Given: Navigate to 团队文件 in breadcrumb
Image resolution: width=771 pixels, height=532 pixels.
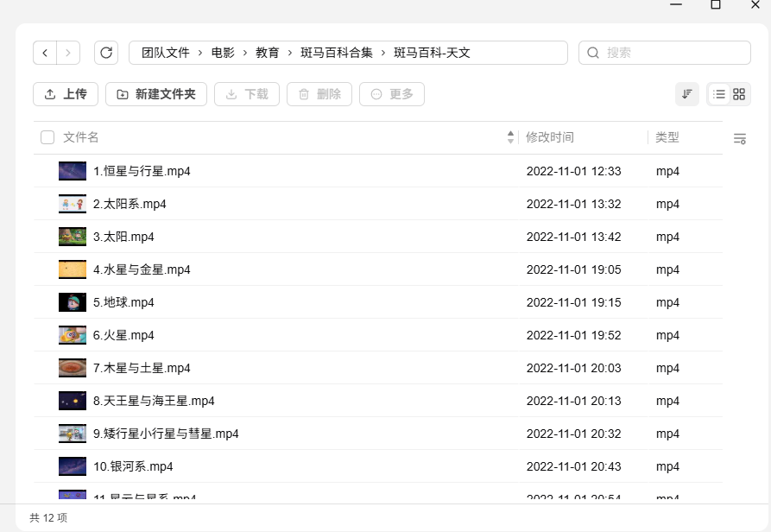Looking at the screenshot, I should click(x=165, y=53).
